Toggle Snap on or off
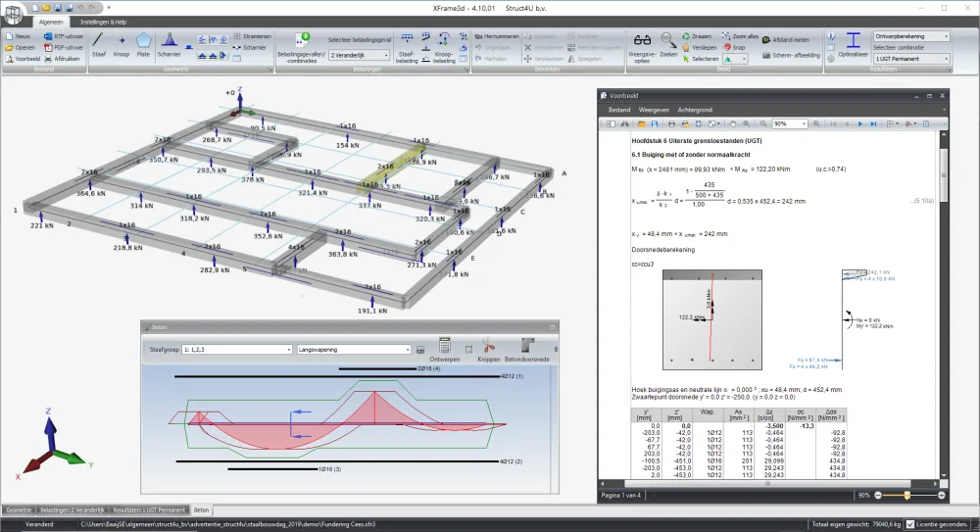Viewport: 980px width, 532px height. pos(734,47)
